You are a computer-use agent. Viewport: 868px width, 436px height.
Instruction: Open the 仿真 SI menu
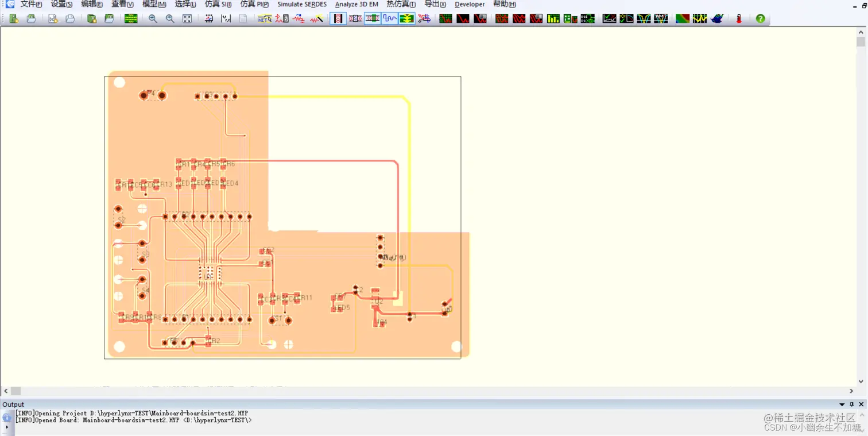(x=218, y=4)
